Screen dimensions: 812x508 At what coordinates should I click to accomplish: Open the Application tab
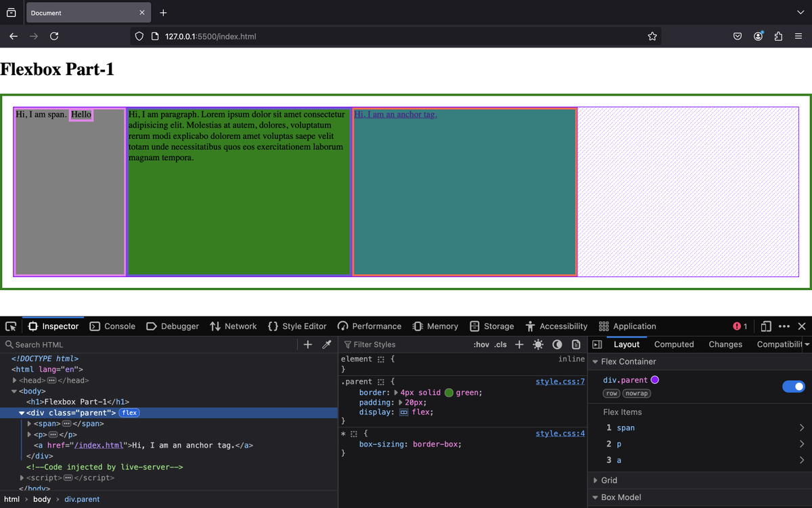(627, 326)
